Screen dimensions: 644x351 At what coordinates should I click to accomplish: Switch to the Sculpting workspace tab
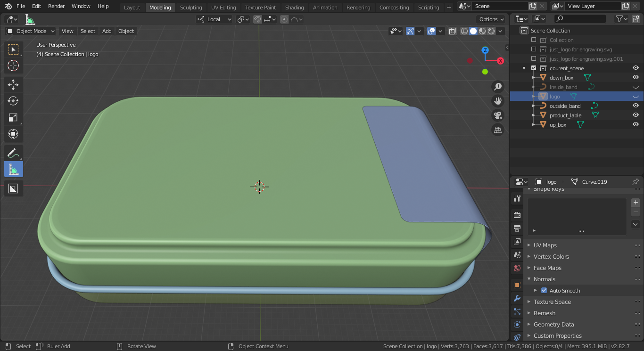[x=190, y=8]
